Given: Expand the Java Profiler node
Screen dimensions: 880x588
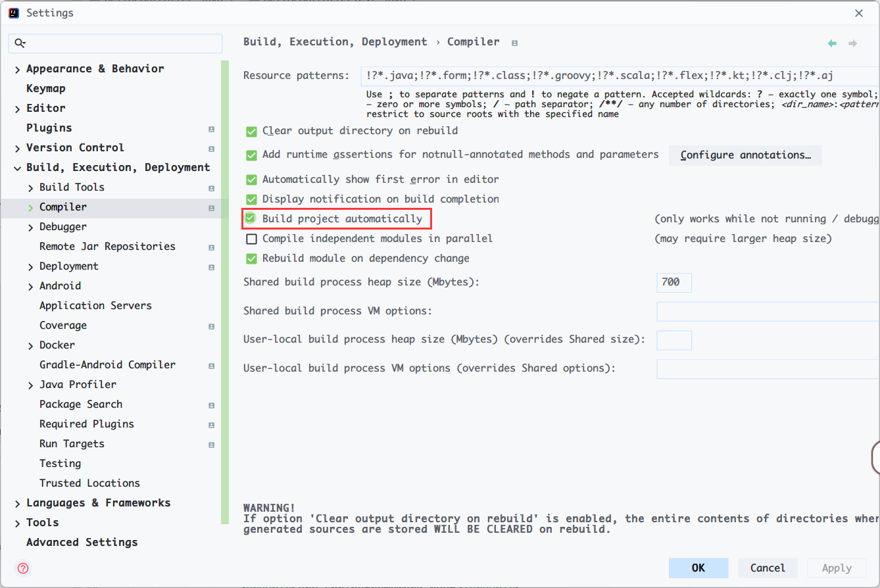Looking at the screenshot, I should point(30,385).
